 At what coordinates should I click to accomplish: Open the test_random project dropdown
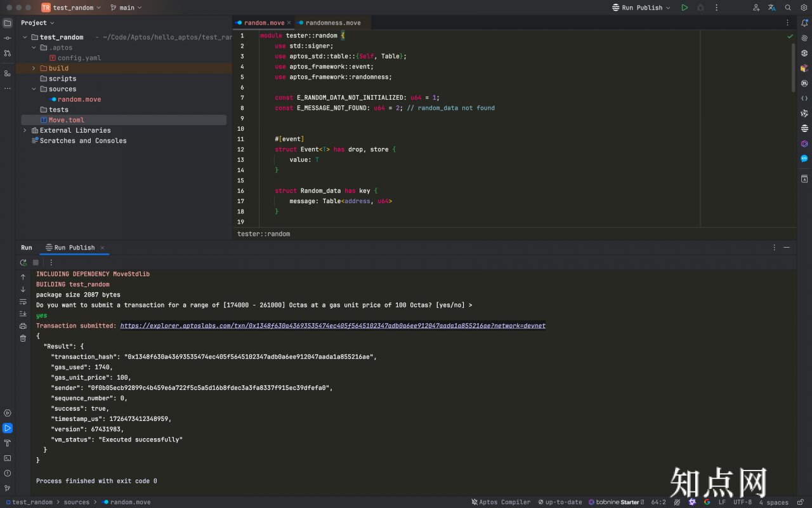click(72, 8)
